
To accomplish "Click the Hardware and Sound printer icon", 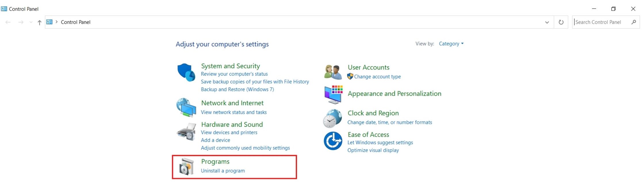I will pyautogui.click(x=186, y=132).
